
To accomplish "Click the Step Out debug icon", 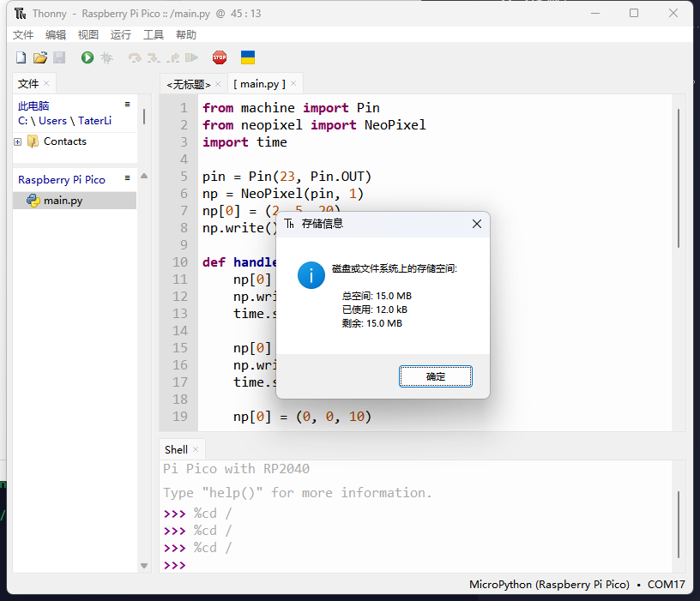I will coord(173,58).
